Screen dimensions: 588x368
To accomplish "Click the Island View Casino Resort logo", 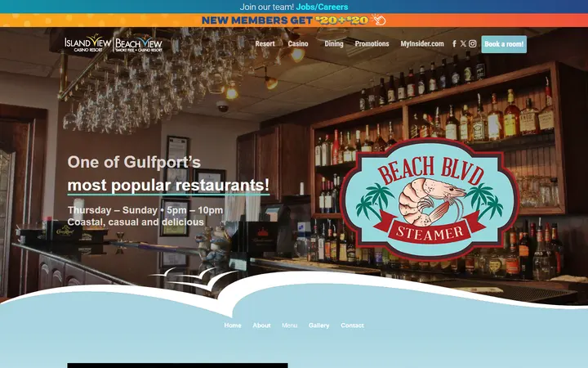I will [x=87, y=43].
